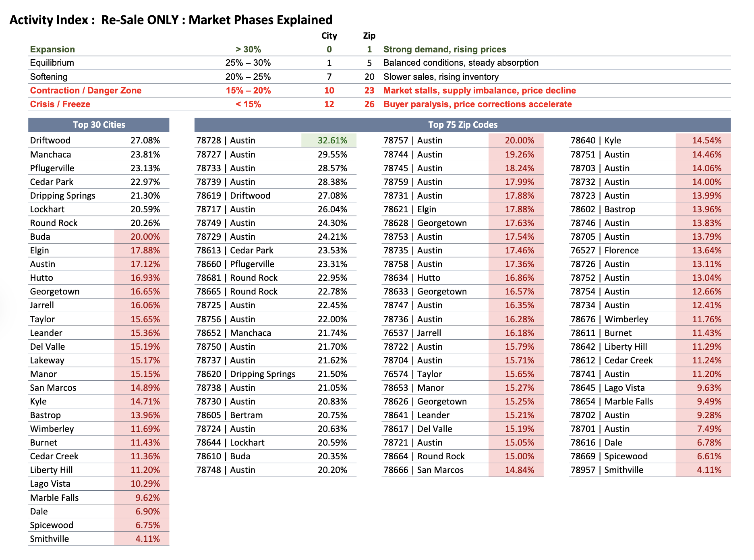This screenshot has height=560, width=754.
Task: Select the Marble Falls city row name
Action: [54, 498]
